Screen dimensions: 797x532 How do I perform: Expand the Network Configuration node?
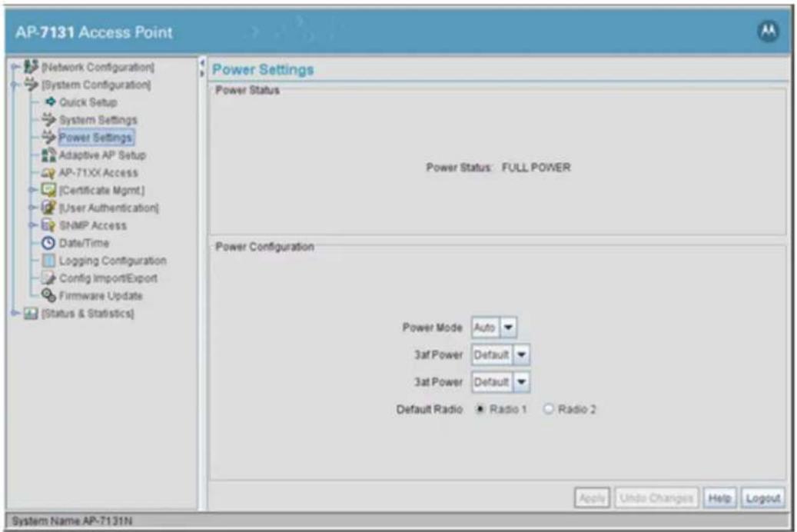point(16,67)
